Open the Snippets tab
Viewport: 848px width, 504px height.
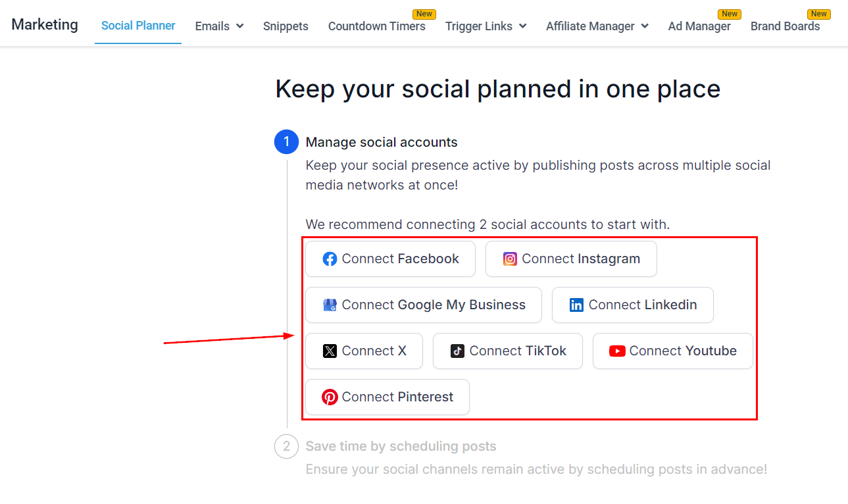(x=286, y=26)
